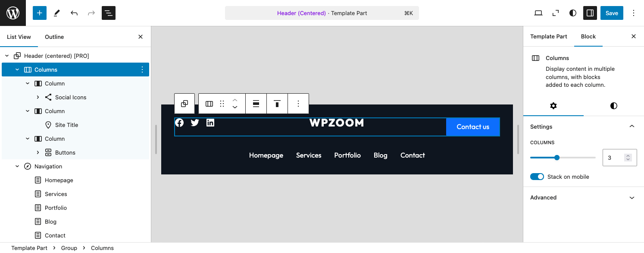Open the desktop view preview icon
This screenshot has height=253, width=644.
pos(538,13)
